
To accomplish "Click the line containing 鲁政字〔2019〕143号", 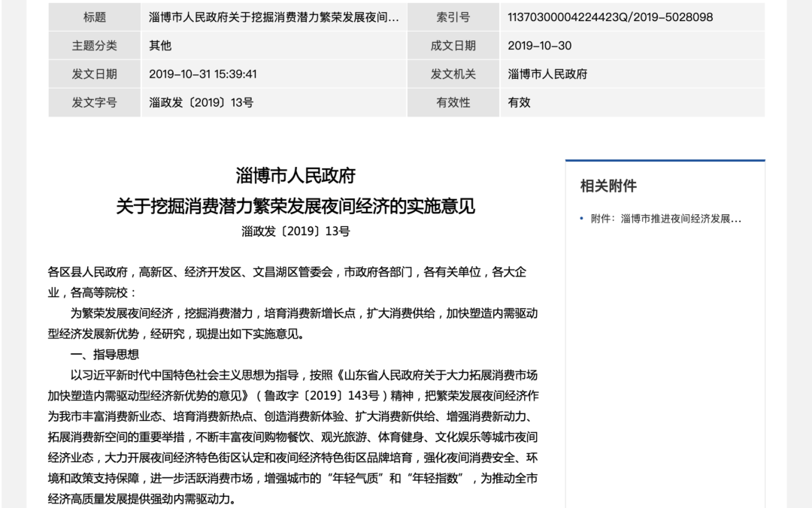I will click(x=293, y=395).
